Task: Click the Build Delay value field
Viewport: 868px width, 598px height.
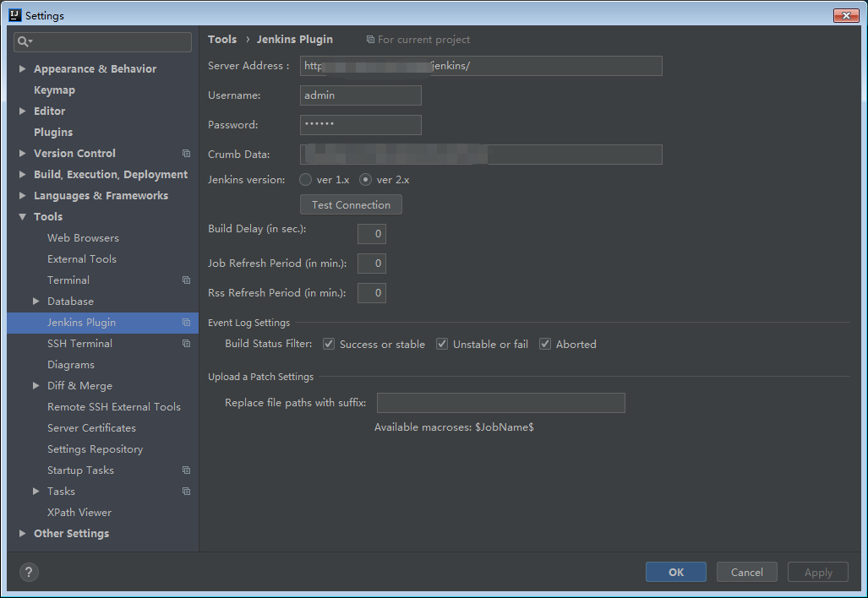Action: [371, 234]
